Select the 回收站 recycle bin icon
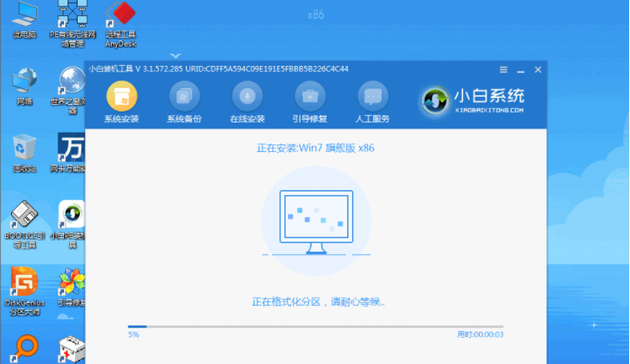 [x=24, y=152]
